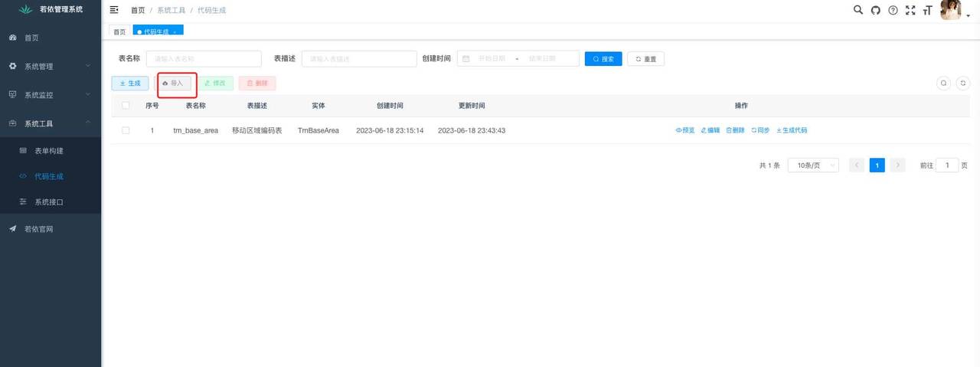Viewport: 980px width, 367px height.
Task: Toggle the sidebar hamburger menu icon
Action: 114,10
